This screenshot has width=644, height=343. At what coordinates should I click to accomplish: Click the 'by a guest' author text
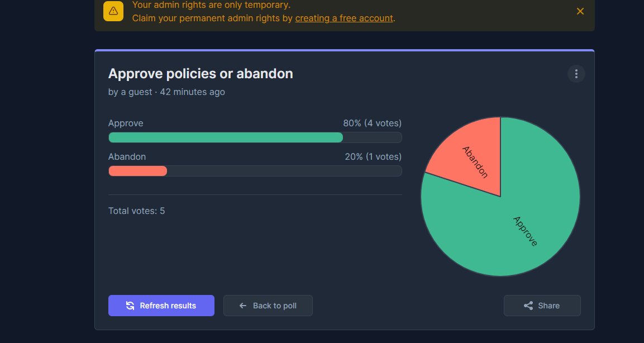(x=130, y=92)
